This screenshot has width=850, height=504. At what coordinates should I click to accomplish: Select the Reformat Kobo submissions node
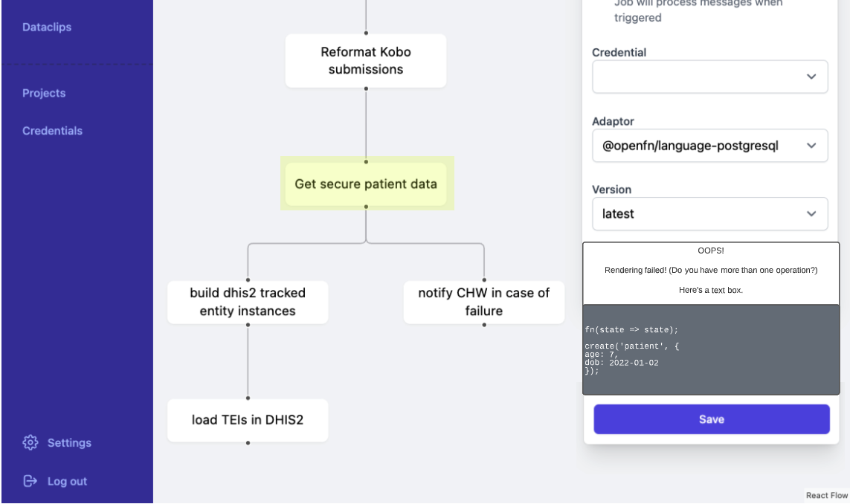[364, 60]
